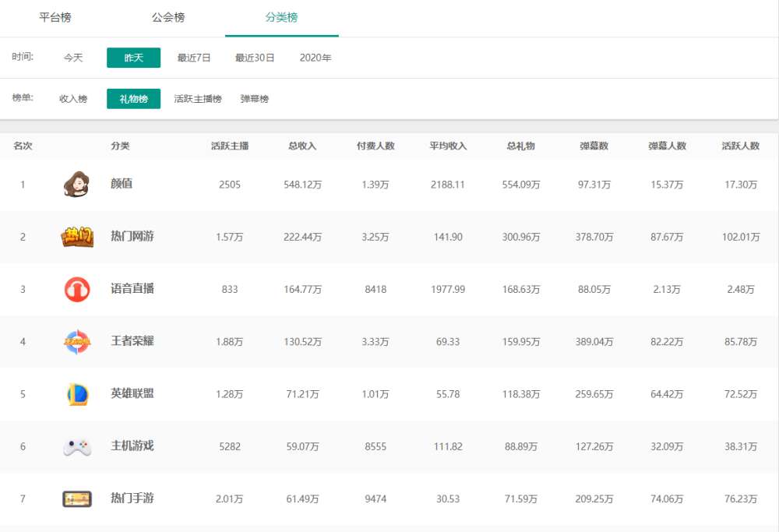Image resolution: width=779 pixels, height=532 pixels.
Task: Select 今天 time filter
Action: point(73,58)
